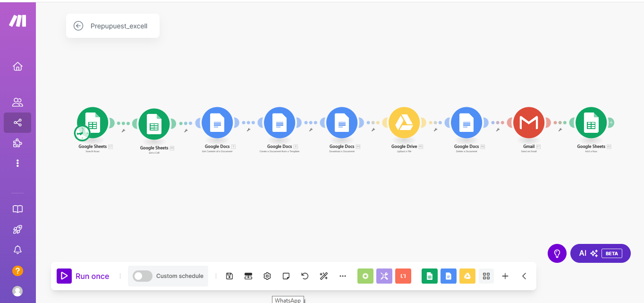The image size is (644, 303).
Task: Open the more options ellipsis menu
Action: point(343,276)
